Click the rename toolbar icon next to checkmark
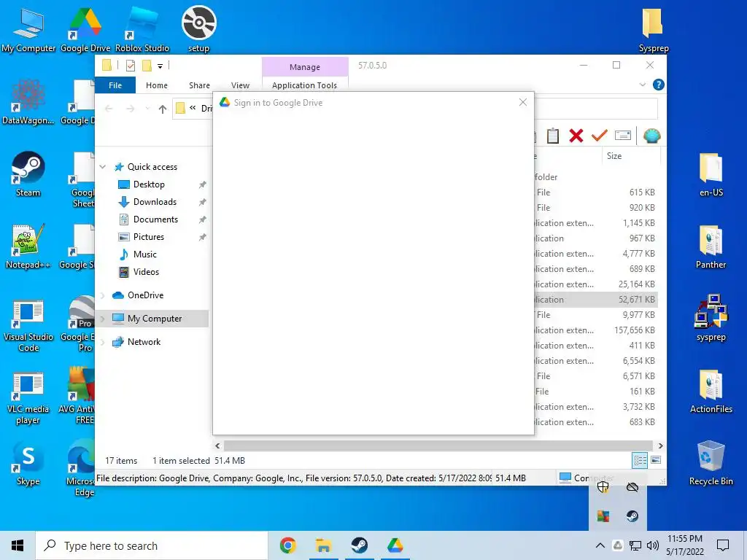 coord(623,136)
